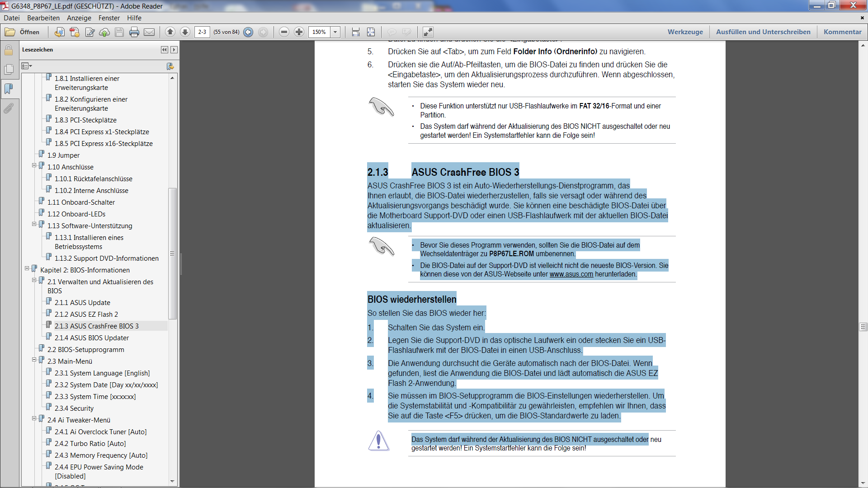Collapse Kapitel 2: BIOS-Informationen tree node
Viewport: 868px width, 488px height.
27,268
